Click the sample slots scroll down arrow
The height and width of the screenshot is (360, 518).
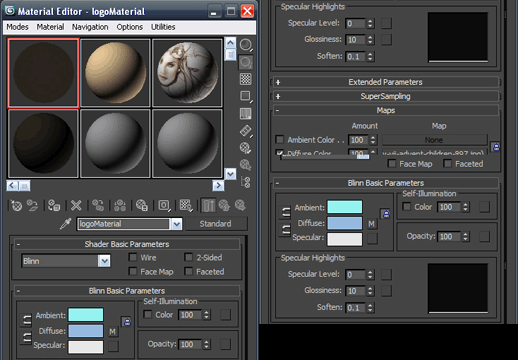(x=230, y=173)
